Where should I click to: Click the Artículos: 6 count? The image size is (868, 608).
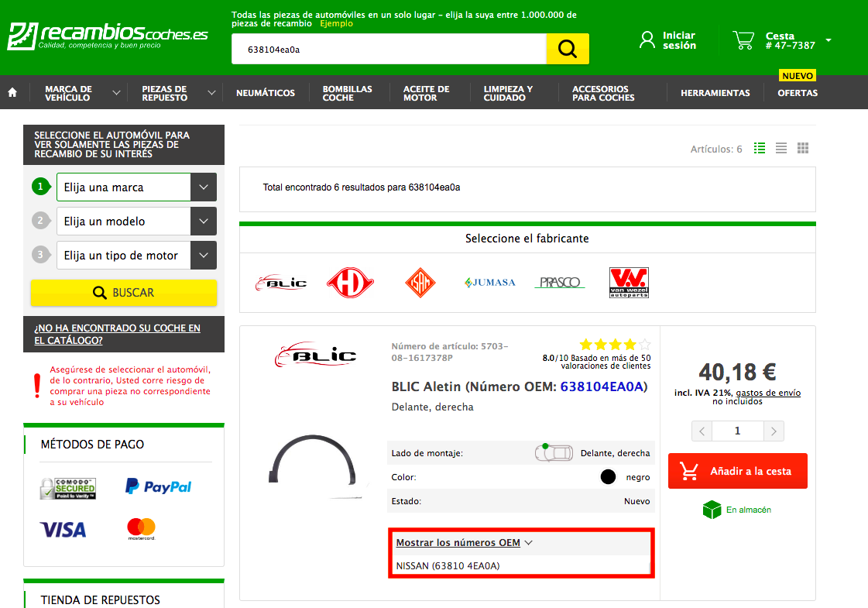[x=716, y=149]
